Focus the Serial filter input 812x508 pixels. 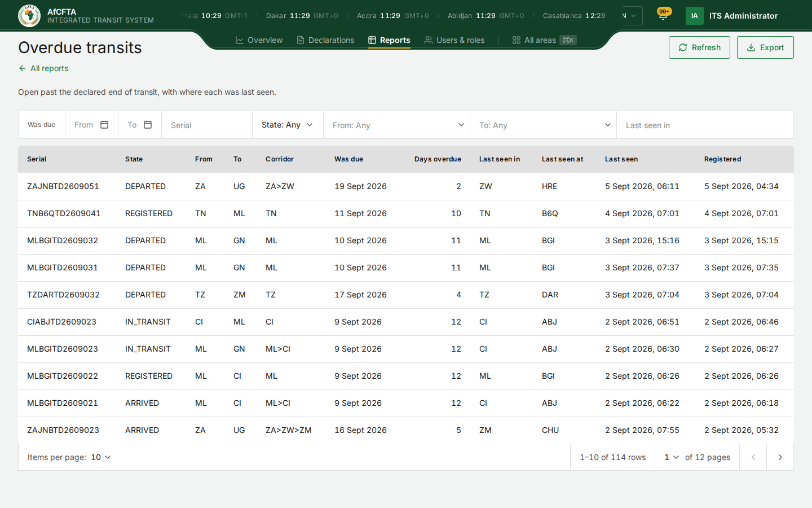[207, 125]
